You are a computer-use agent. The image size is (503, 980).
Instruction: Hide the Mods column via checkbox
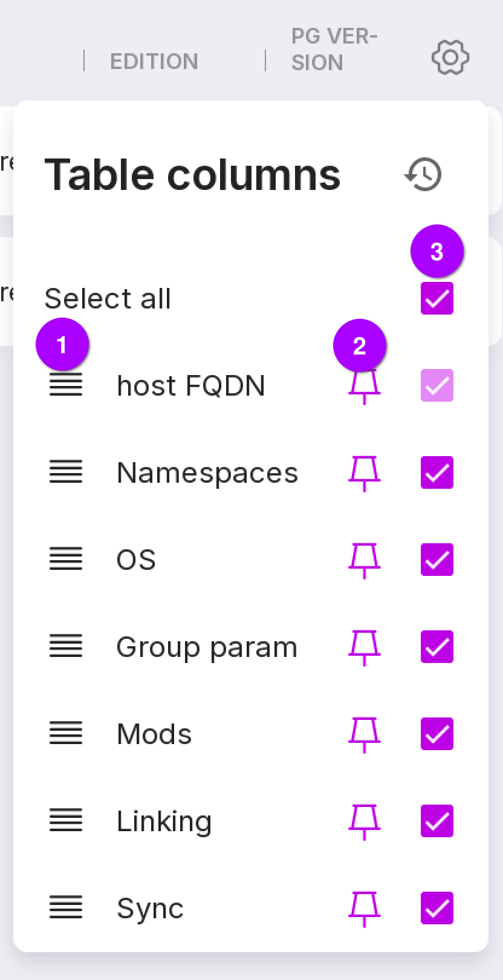437,734
